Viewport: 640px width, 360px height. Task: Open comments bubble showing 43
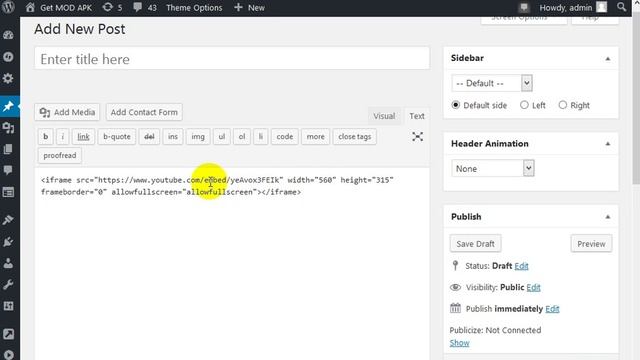tap(145, 7)
